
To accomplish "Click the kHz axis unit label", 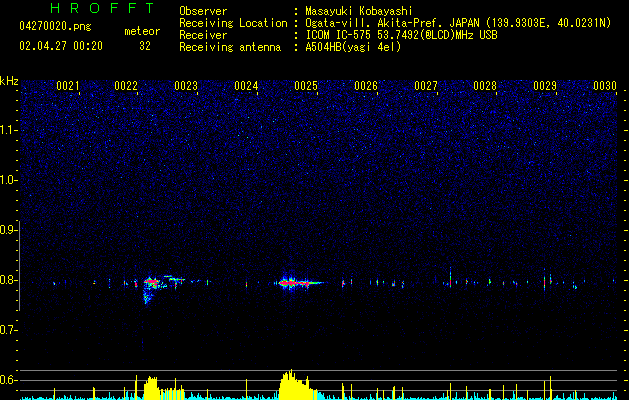I will [9, 81].
